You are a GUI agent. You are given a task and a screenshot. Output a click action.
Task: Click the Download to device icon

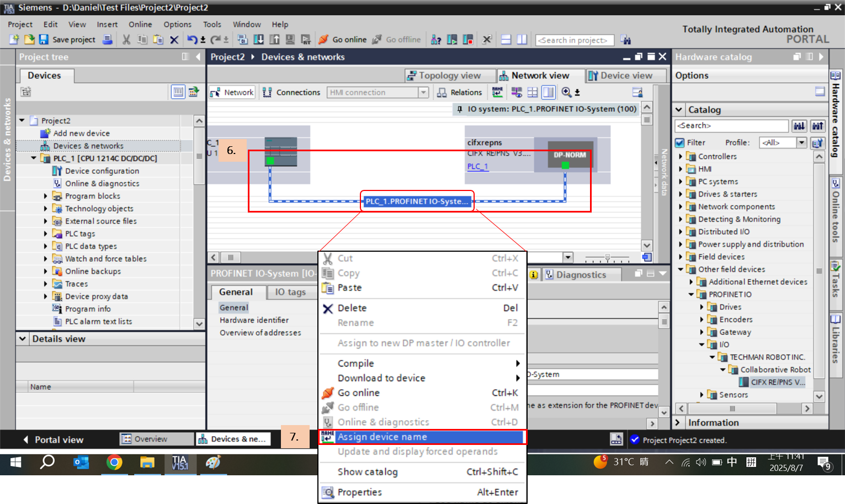pos(258,40)
